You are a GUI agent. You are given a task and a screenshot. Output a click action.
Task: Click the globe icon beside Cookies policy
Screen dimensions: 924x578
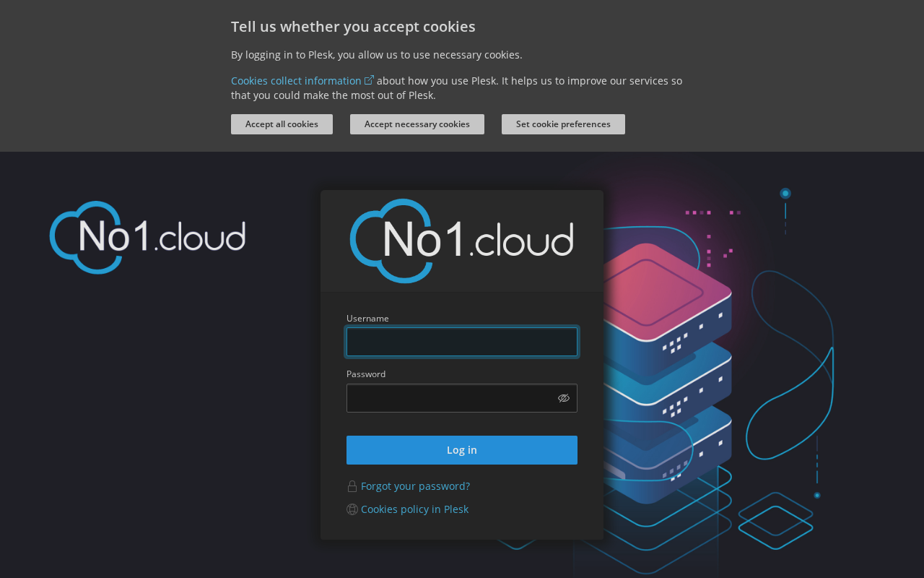click(x=352, y=509)
